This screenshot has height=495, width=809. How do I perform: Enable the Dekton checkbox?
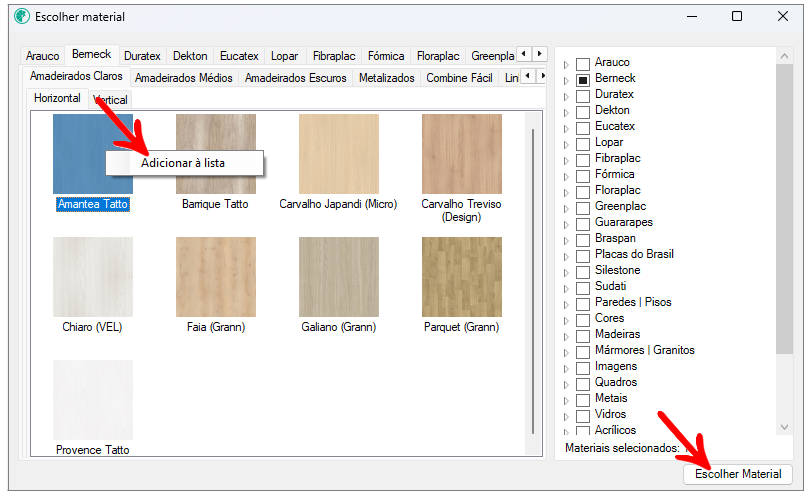583,113
